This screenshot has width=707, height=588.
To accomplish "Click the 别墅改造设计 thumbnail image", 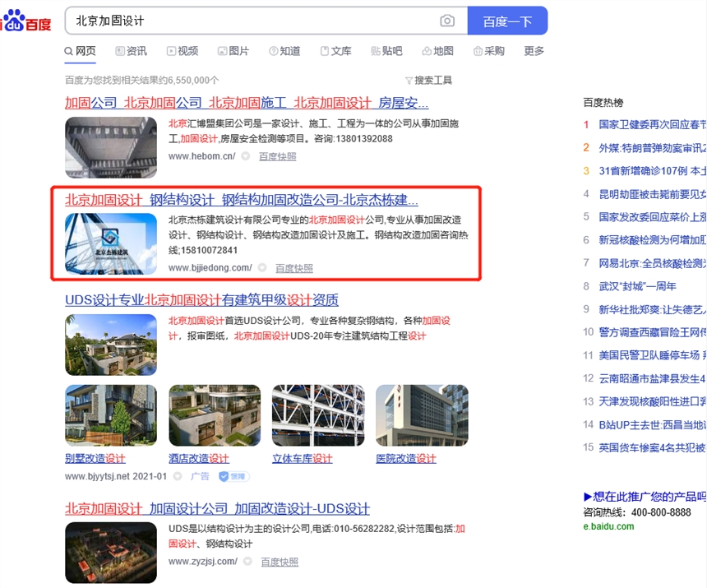I will pyautogui.click(x=110, y=415).
